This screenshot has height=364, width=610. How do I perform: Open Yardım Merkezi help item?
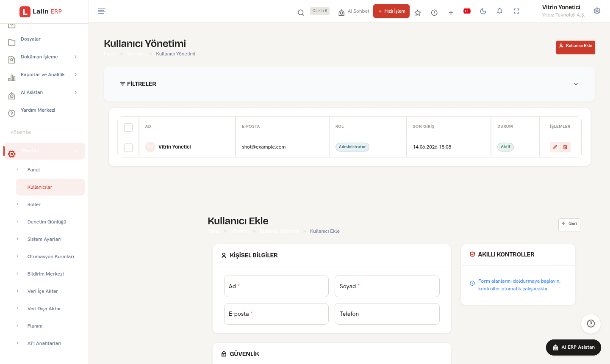[x=38, y=110]
